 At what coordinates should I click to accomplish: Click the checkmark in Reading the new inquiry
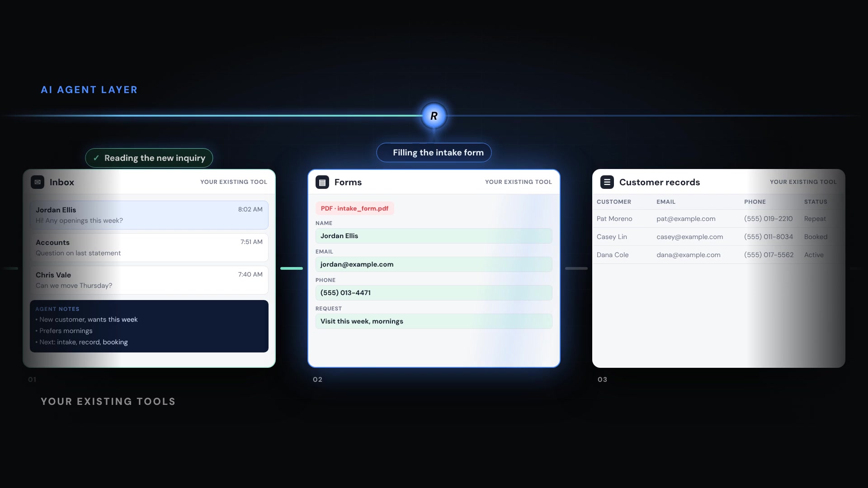(x=96, y=158)
